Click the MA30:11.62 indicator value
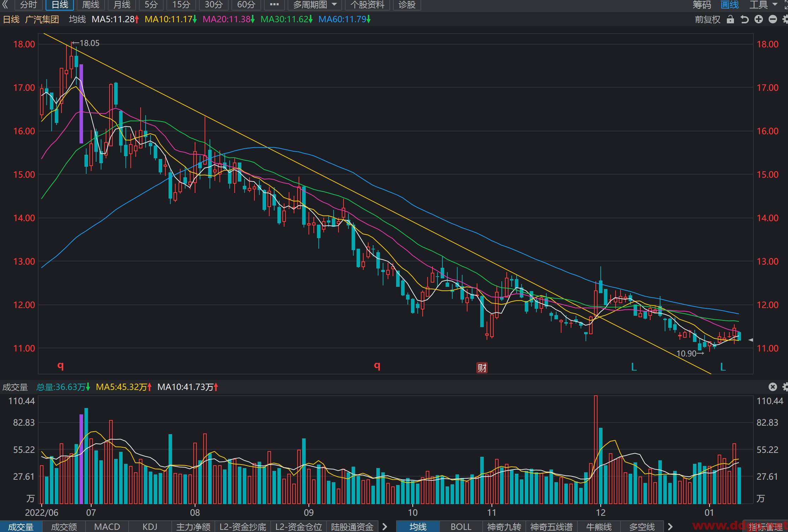Screen dimensions: 788x532 coord(287,19)
